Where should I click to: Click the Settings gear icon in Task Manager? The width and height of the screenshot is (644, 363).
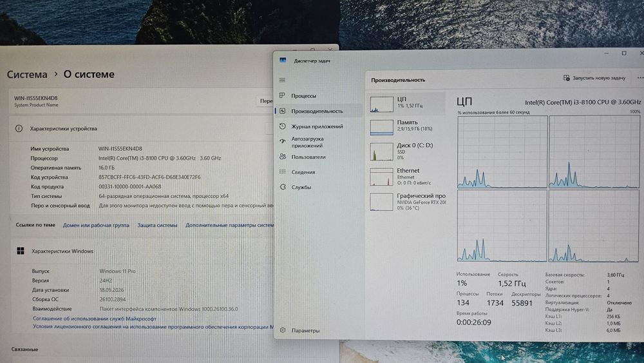coord(283,329)
